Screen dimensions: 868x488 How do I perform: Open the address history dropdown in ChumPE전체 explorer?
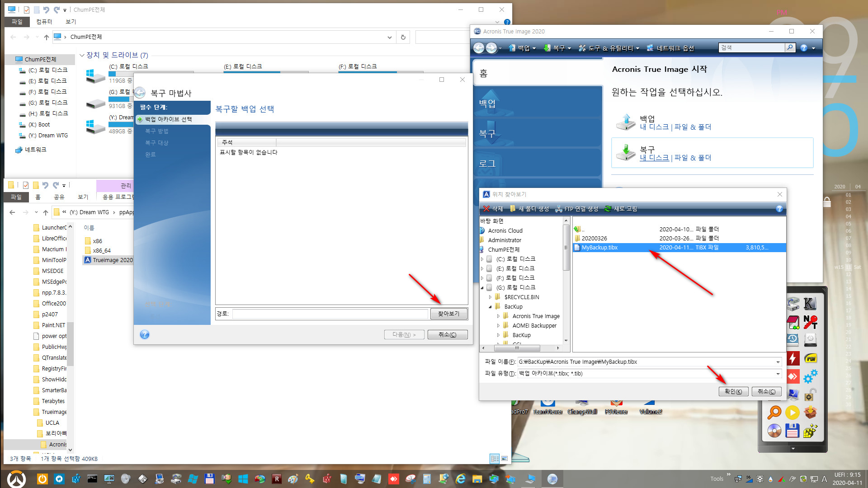click(389, 37)
